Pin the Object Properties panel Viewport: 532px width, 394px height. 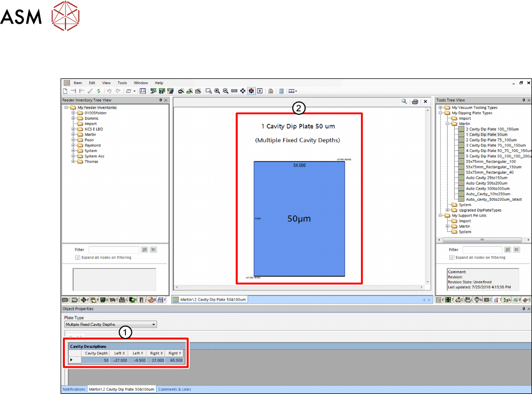pos(524,309)
